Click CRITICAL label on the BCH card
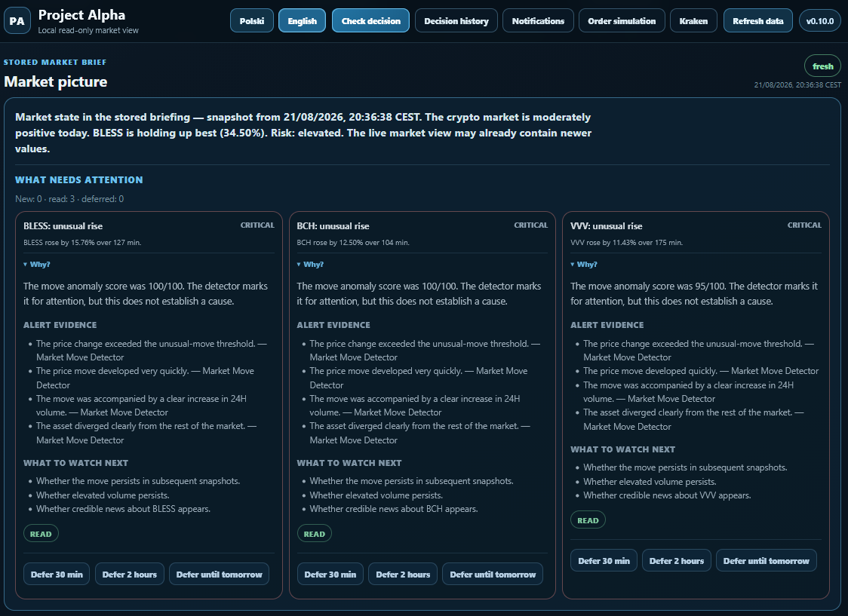The height and width of the screenshot is (616, 848). pos(530,225)
